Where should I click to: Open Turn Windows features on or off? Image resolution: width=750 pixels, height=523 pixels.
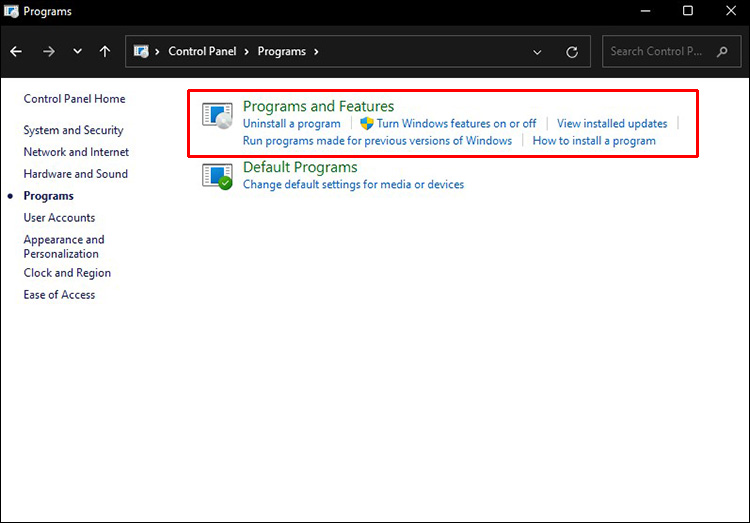tap(456, 123)
